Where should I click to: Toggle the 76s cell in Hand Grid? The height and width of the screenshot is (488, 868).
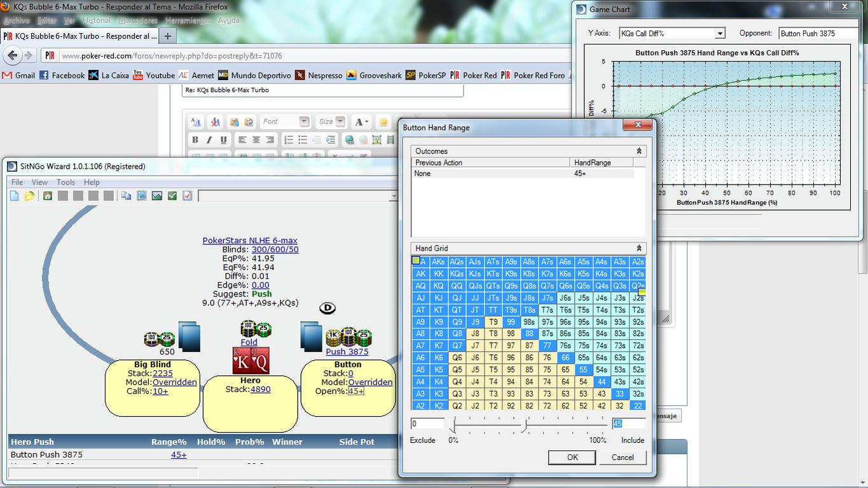click(565, 345)
